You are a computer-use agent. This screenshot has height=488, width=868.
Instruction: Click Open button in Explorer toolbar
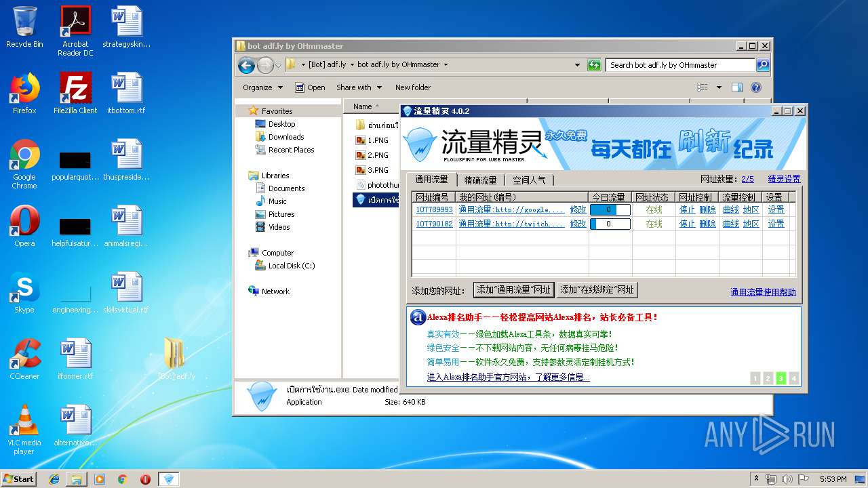click(310, 87)
